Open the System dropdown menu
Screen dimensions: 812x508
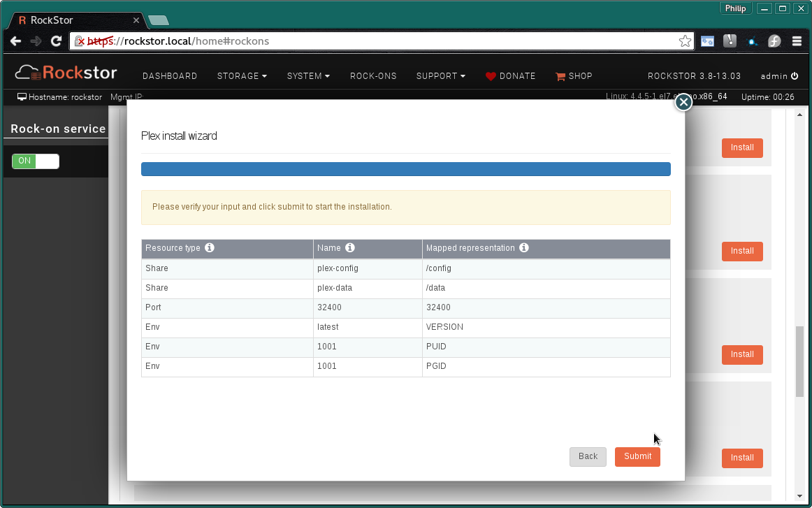click(308, 76)
